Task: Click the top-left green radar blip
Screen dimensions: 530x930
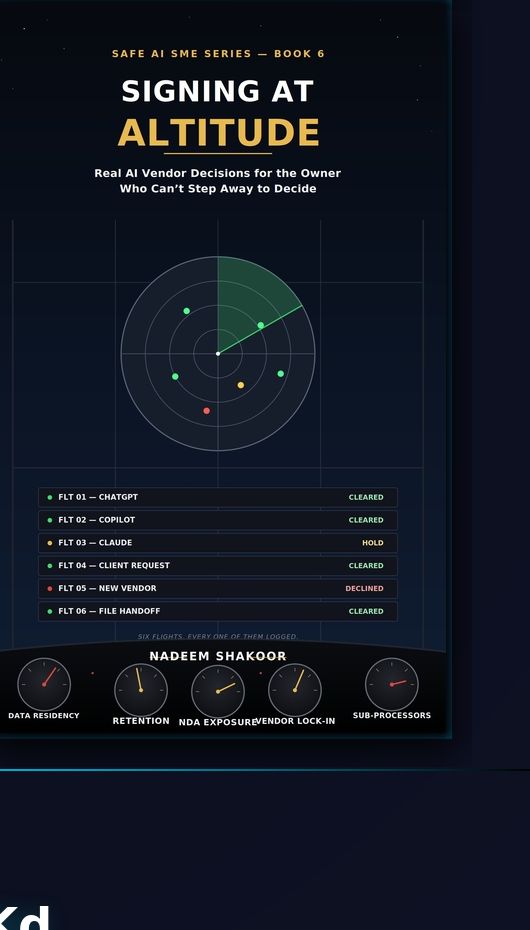Action: tap(187, 311)
